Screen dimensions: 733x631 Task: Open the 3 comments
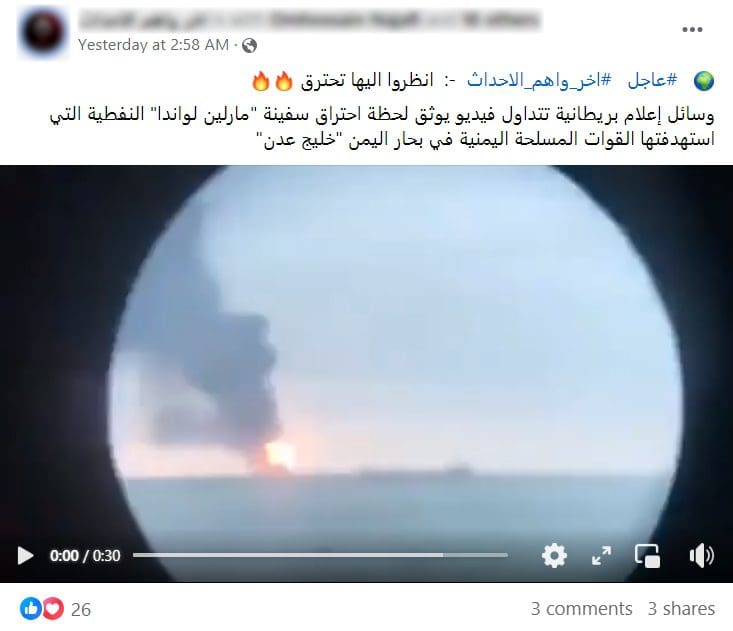tap(582, 609)
